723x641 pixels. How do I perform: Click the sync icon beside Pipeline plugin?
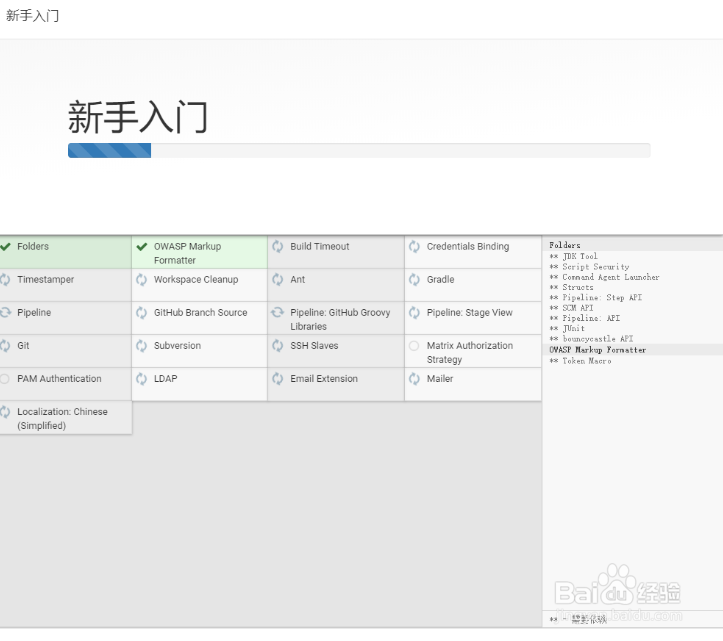[x=5, y=313]
